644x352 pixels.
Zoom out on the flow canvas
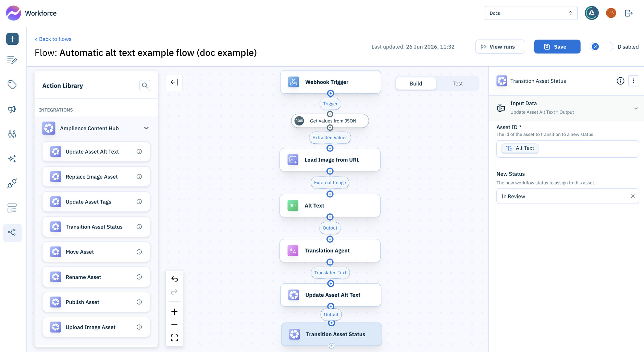coord(174,325)
